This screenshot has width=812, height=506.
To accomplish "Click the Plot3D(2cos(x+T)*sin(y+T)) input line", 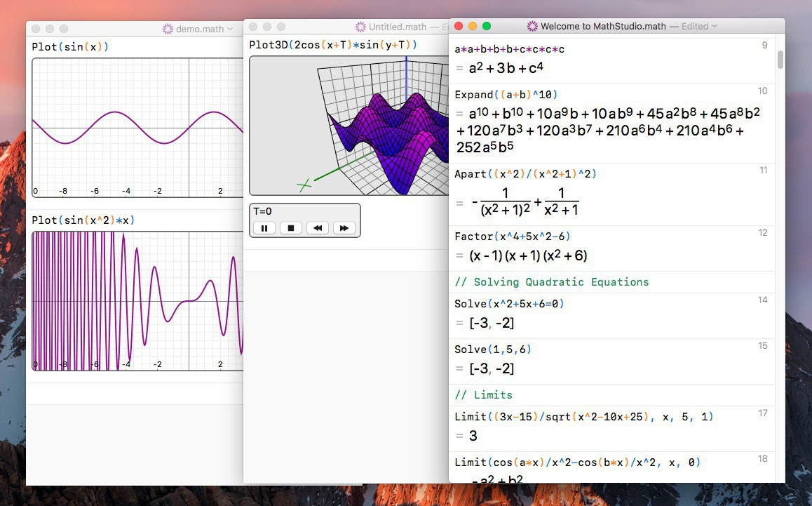I will tap(332, 45).
